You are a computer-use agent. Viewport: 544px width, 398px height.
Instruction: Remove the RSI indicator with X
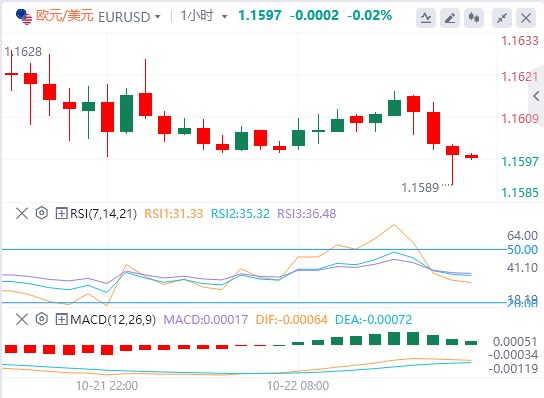22,213
